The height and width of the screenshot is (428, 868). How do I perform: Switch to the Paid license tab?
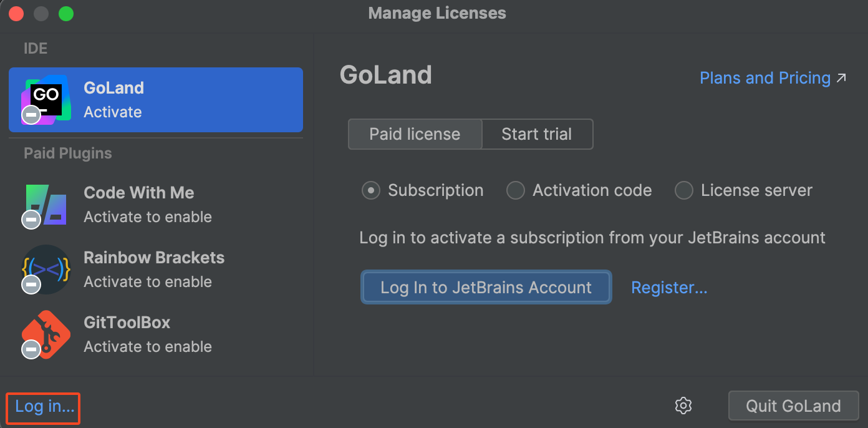point(415,134)
